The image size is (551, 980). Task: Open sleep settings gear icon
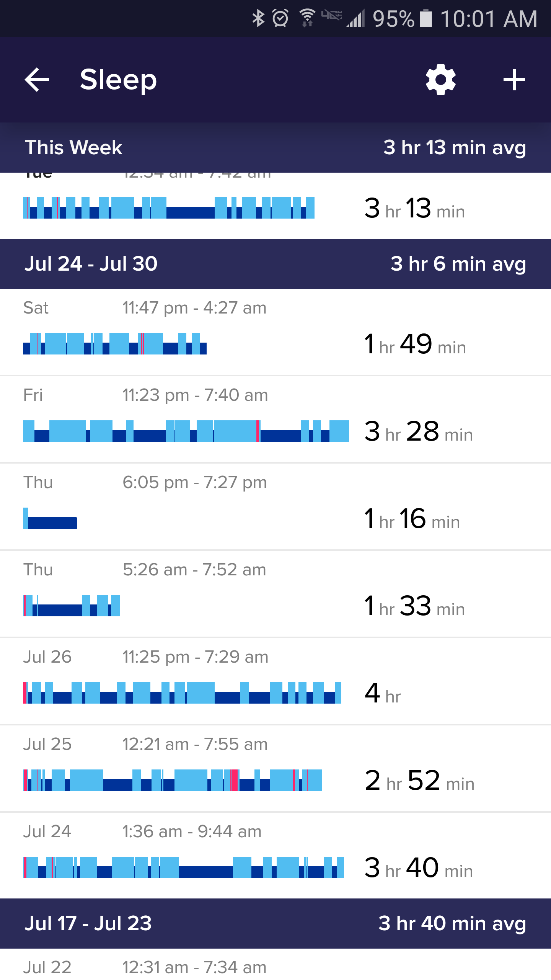tap(441, 80)
